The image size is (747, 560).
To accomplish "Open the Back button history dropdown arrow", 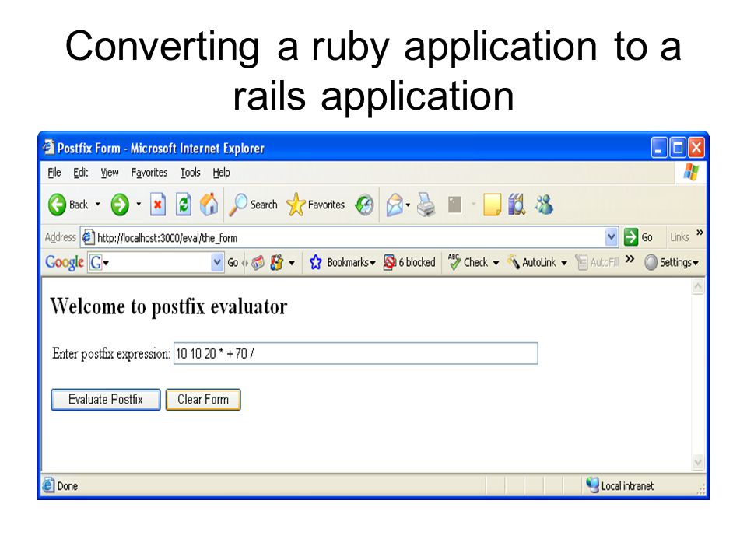I will coord(98,205).
